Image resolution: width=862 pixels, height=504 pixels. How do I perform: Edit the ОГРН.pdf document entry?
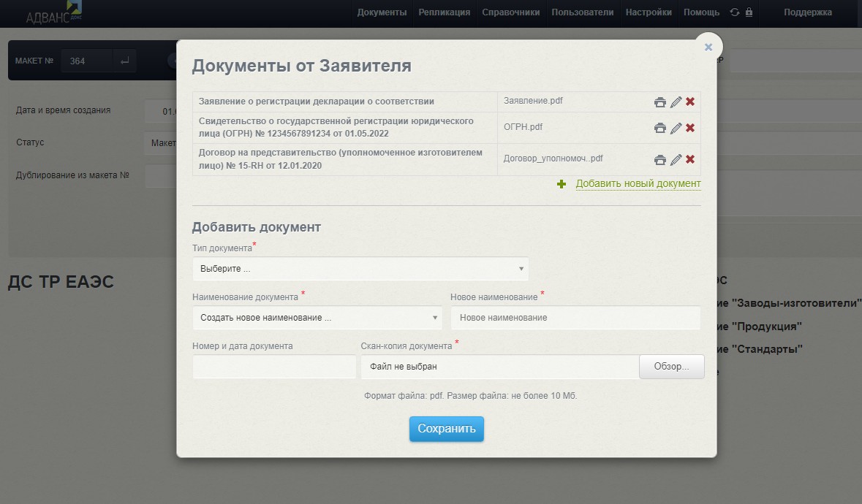click(676, 128)
